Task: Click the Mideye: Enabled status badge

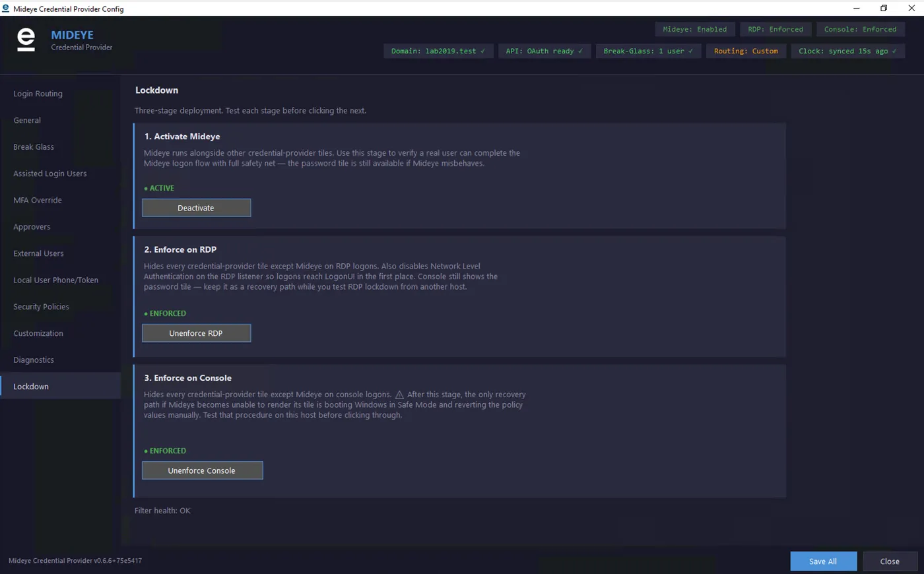Action: (694, 29)
